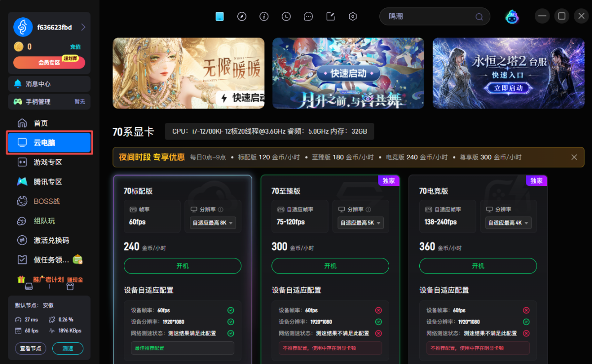The height and width of the screenshot is (364, 592).
Task: Click 360 金币/小时 price
Action: (441, 247)
